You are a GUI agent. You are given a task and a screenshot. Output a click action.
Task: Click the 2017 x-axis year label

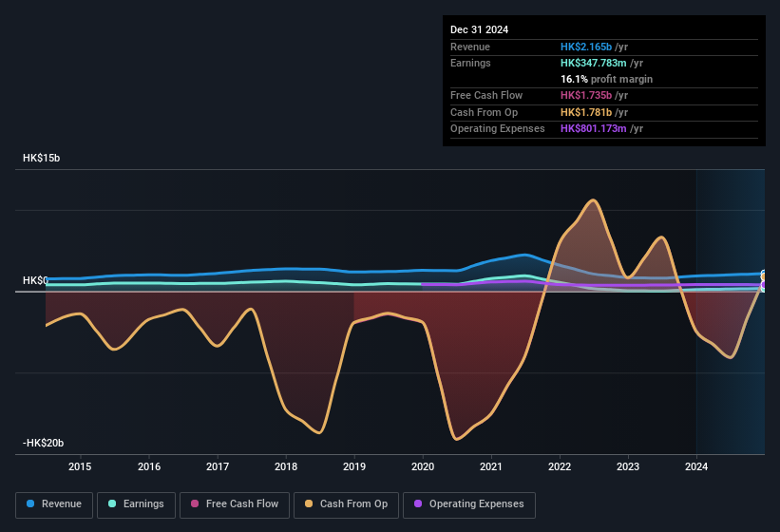(218, 466)
